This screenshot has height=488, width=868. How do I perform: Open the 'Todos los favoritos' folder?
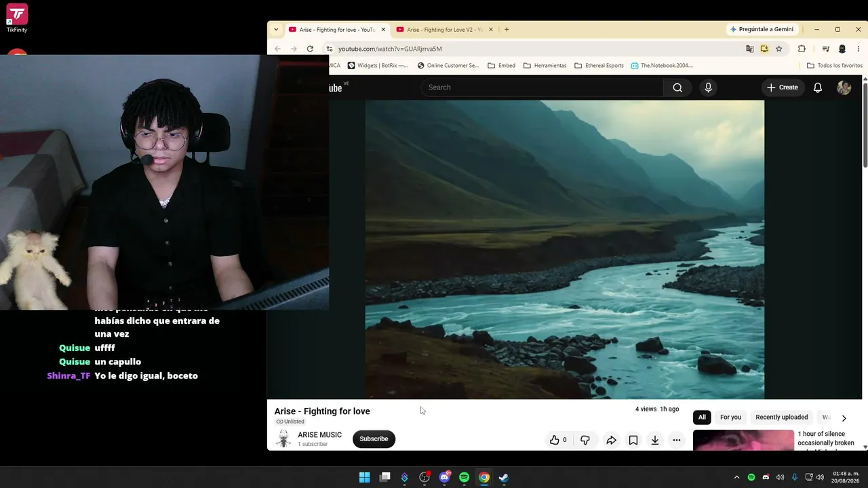(834, 66)
